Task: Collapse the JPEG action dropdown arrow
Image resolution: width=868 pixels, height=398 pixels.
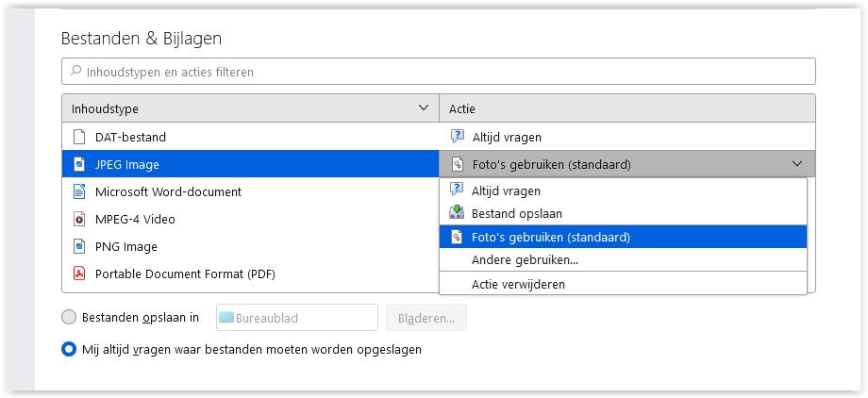Action: (797, 164)
